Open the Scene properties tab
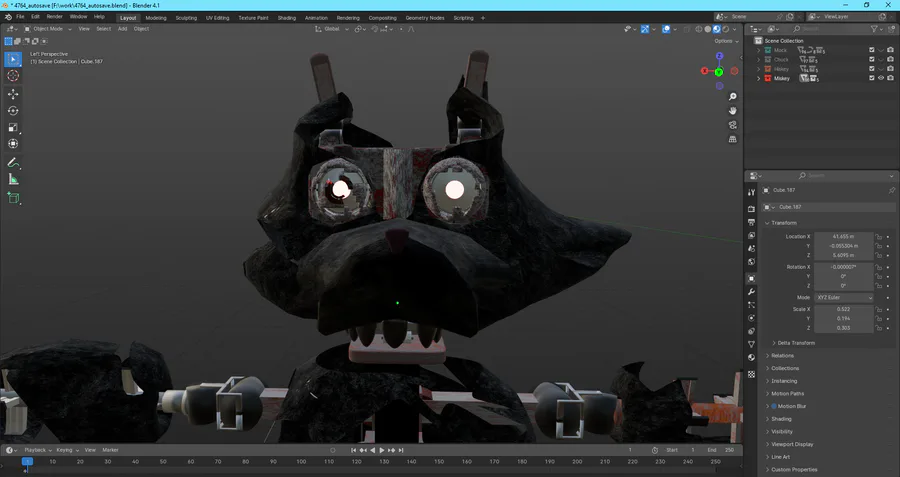Screen dimensions: 900x477 point(751,249)
